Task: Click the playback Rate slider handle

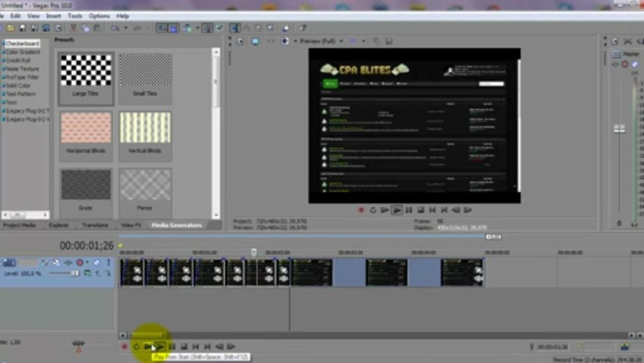Action: pos(79,343)
